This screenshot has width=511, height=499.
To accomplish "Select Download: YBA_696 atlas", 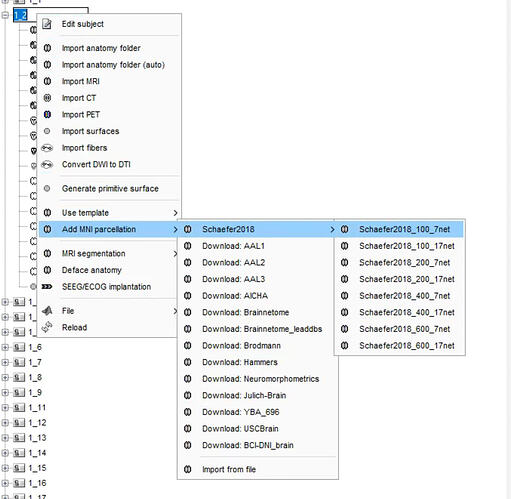I will pos(258,412).
